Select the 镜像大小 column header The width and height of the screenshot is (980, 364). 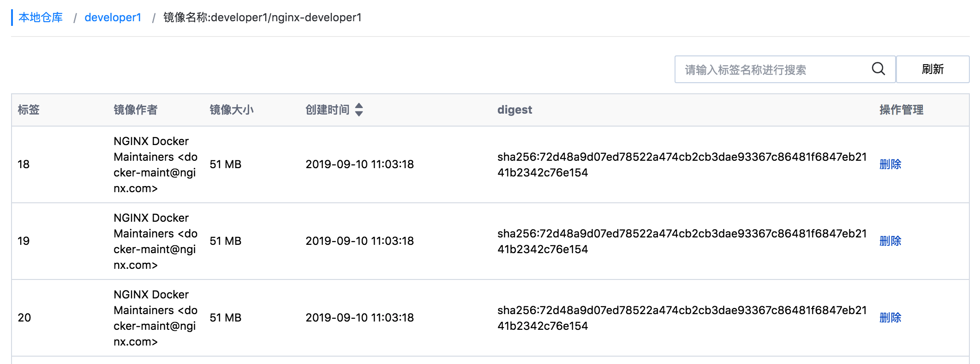(230, 110)
